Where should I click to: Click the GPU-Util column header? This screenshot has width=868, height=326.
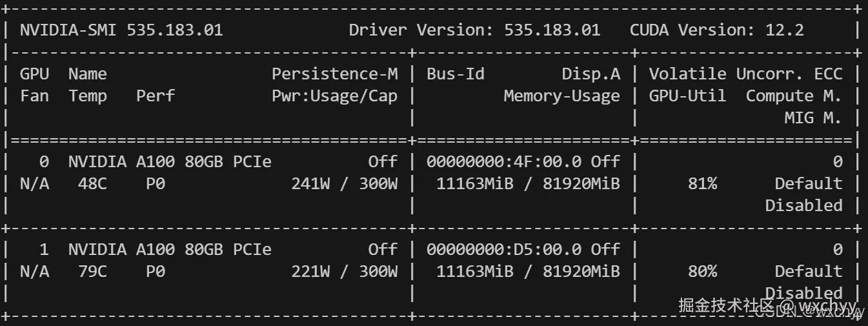(687, 96)
